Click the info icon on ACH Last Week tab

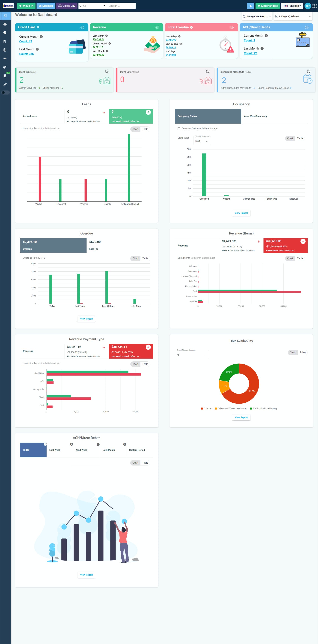point(71,444)
